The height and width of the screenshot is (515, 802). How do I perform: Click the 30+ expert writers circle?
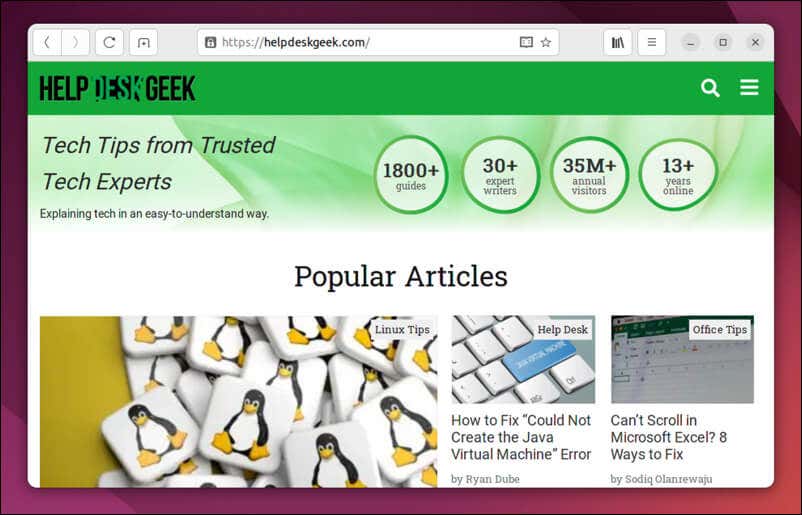tap(500, 174)
